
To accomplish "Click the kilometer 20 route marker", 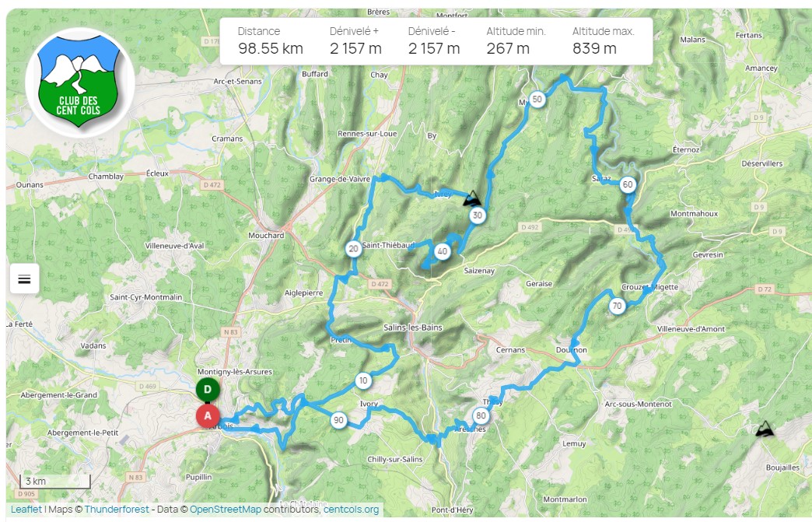I will [x=353, y=249].
